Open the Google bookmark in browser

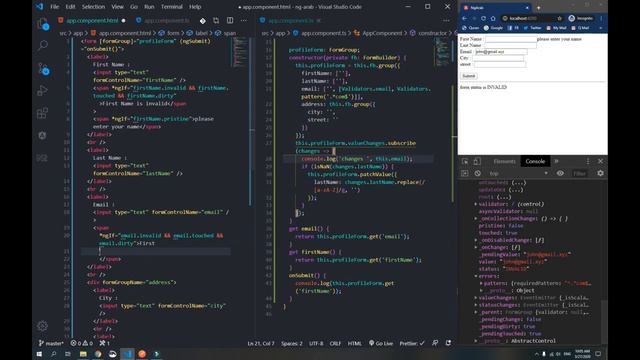(x=493, y=28)
